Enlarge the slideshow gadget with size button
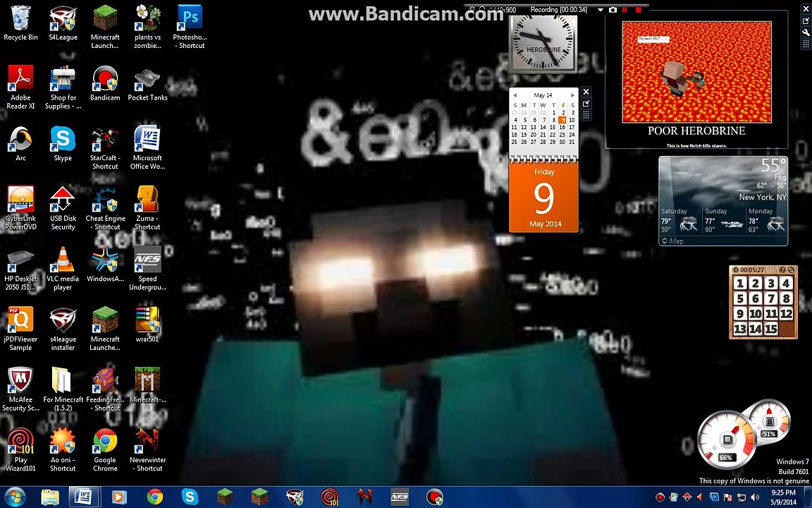Viewport: 812px width, 508px height. point(806,20)
